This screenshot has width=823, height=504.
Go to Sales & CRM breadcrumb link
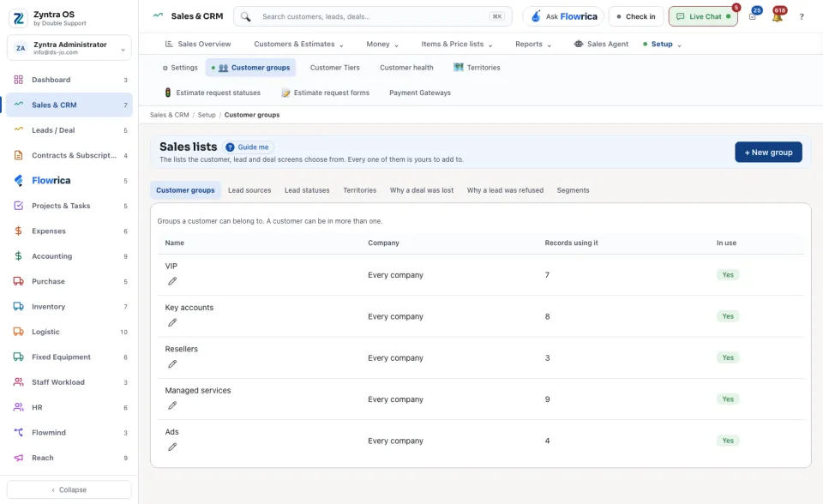[169, 115]
